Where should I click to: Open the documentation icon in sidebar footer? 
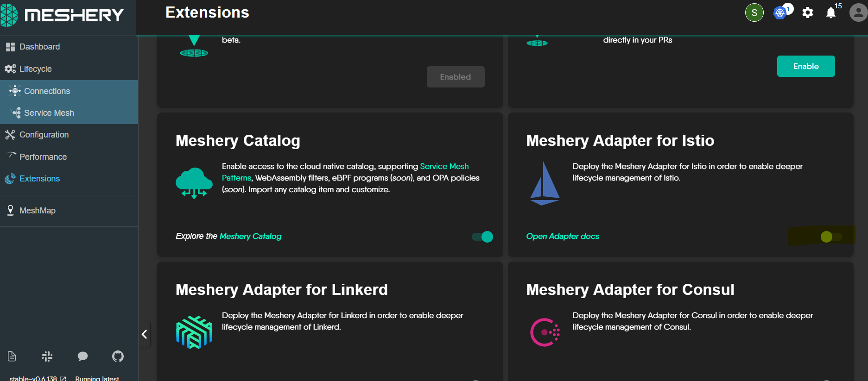pos(12,356)
